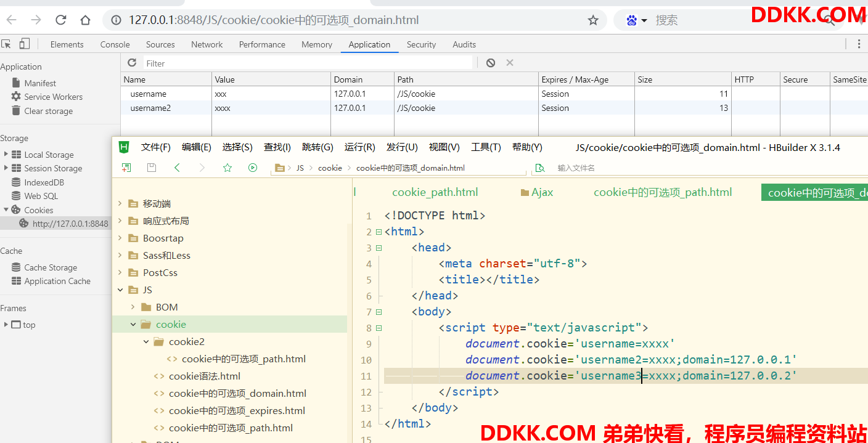Collapse the cookie2 folder

coord(146,341)
